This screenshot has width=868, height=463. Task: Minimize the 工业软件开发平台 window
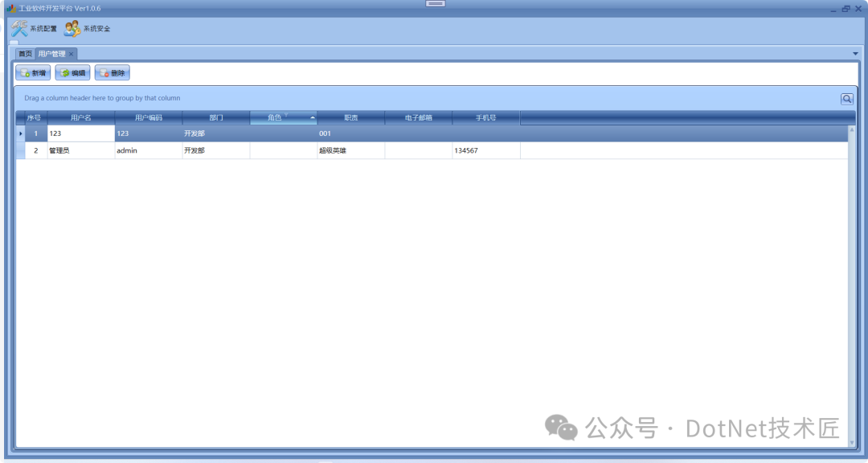click(x=833, y=9)
